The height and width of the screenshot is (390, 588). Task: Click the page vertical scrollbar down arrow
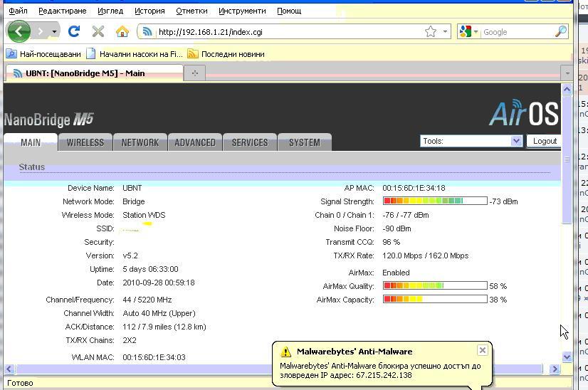pyautogui.click(x=567, y=357)
